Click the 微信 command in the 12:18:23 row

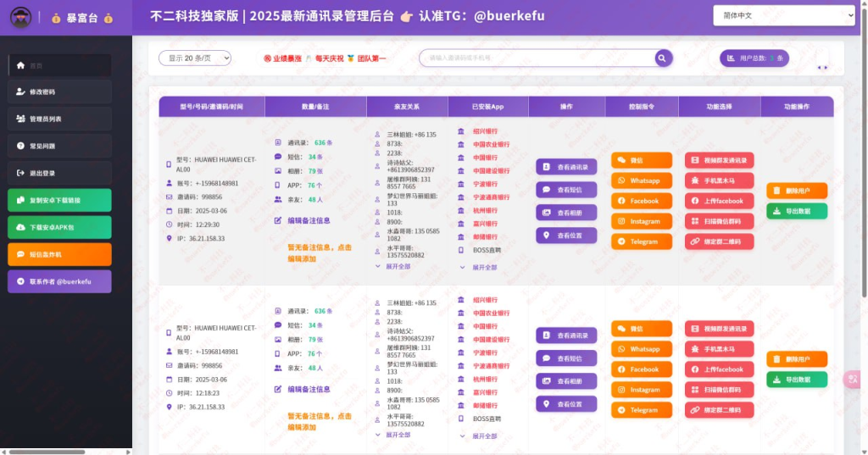tap(642, 329)
